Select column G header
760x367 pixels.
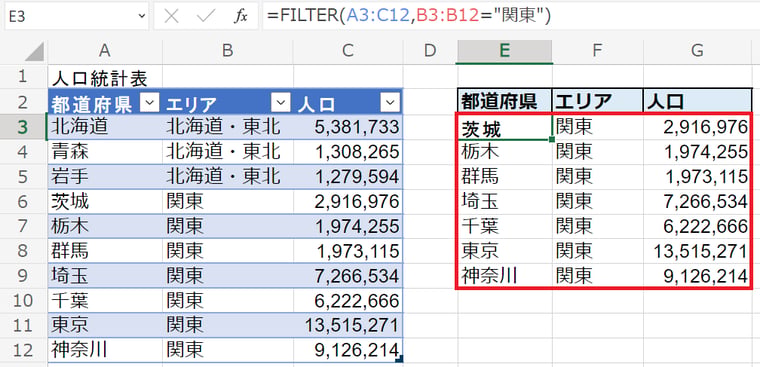pos(697,51)
